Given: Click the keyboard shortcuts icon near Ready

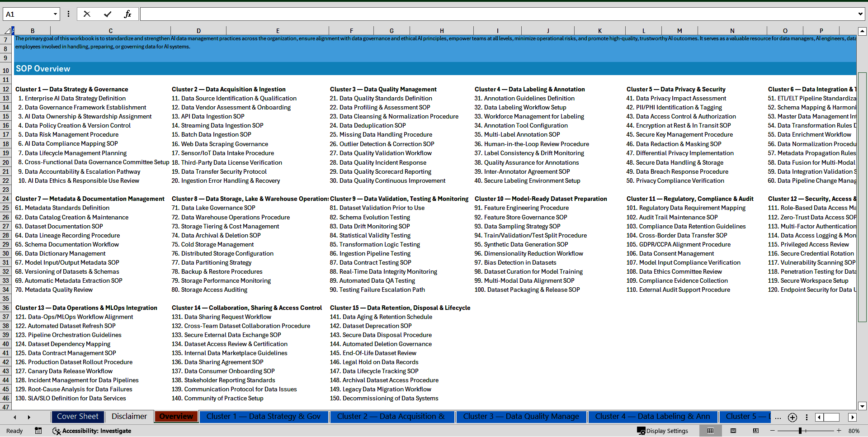Looking at the screenshot, I should [38, 431].
